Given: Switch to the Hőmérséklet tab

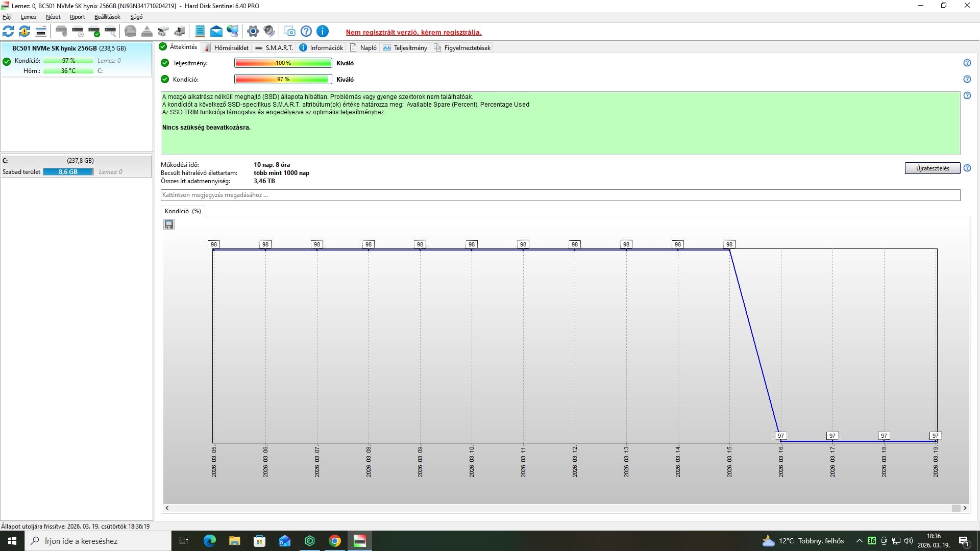Looking at the screenshot, I should click(227, 47).
